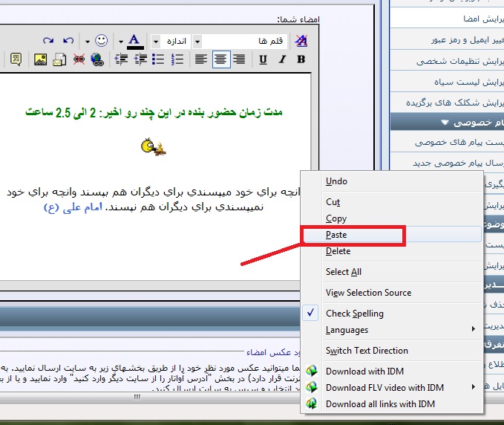Viewport: 504px width, 425px height.
Task: Click Switch Text Direction option
Action: [367, 351]
